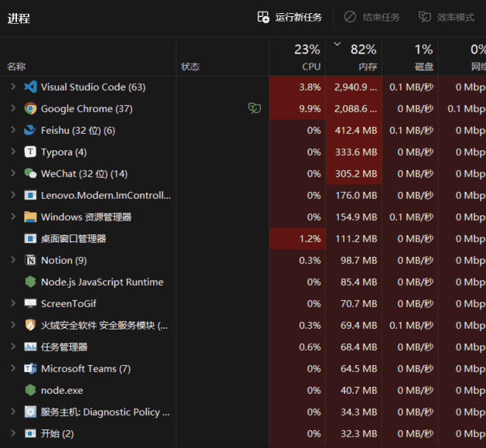Click the Google Chrome icon

(x=30, y=109)
